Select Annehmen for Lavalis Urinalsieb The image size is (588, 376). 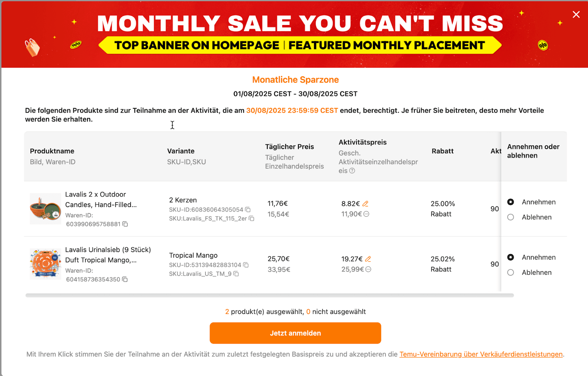510,257
